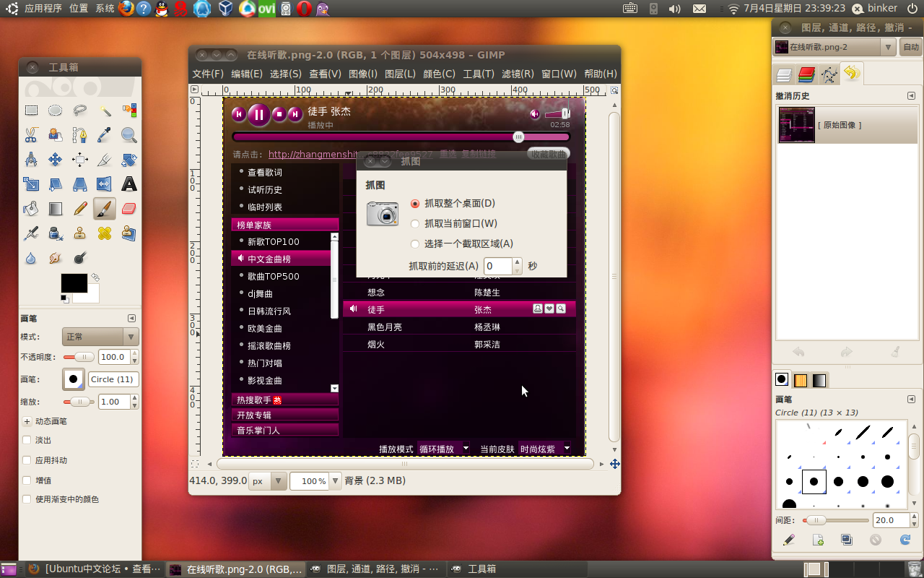The height and width of the screenshot is (578, 924).
Task: Click the black foreground color swatch
Action: [x=74, y=283]
